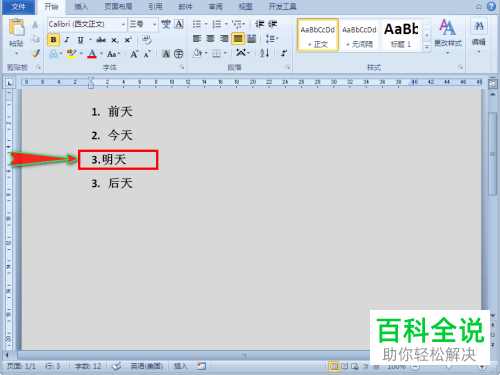Click the Asian layout (bow-tie A) icon

click(x=241, y=53)
